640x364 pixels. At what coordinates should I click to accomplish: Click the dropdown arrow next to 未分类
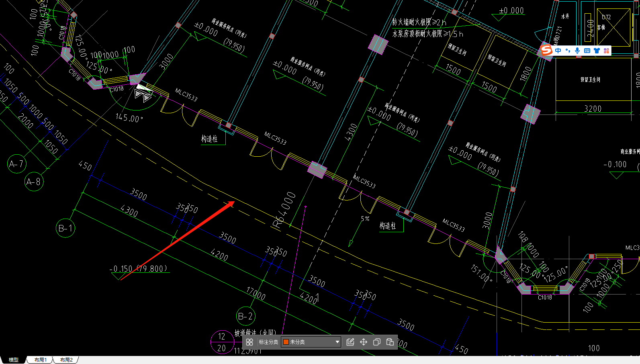click(x=337, y=342)
